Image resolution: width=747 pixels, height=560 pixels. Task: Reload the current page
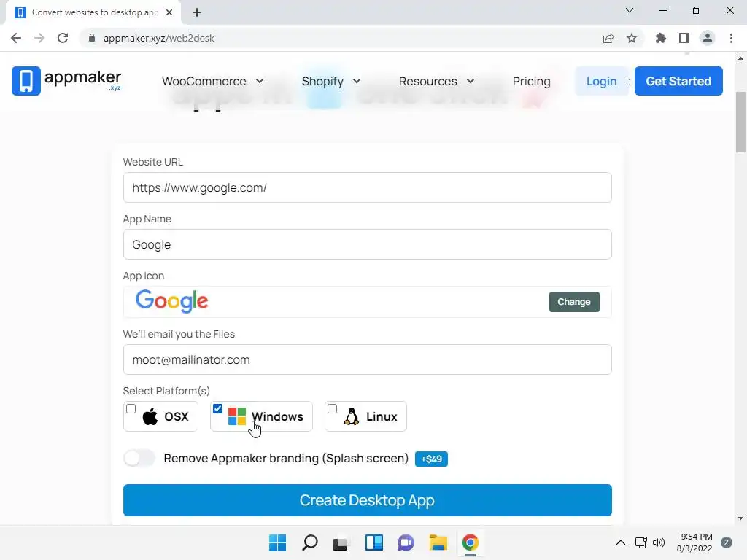[63, 38]
